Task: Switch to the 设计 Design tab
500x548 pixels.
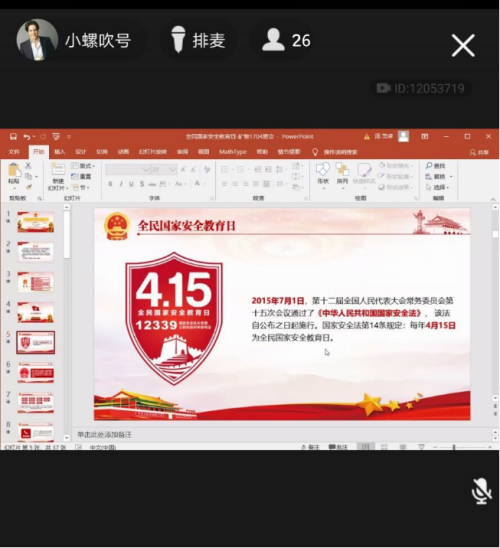Action: (x=81, y=152)
